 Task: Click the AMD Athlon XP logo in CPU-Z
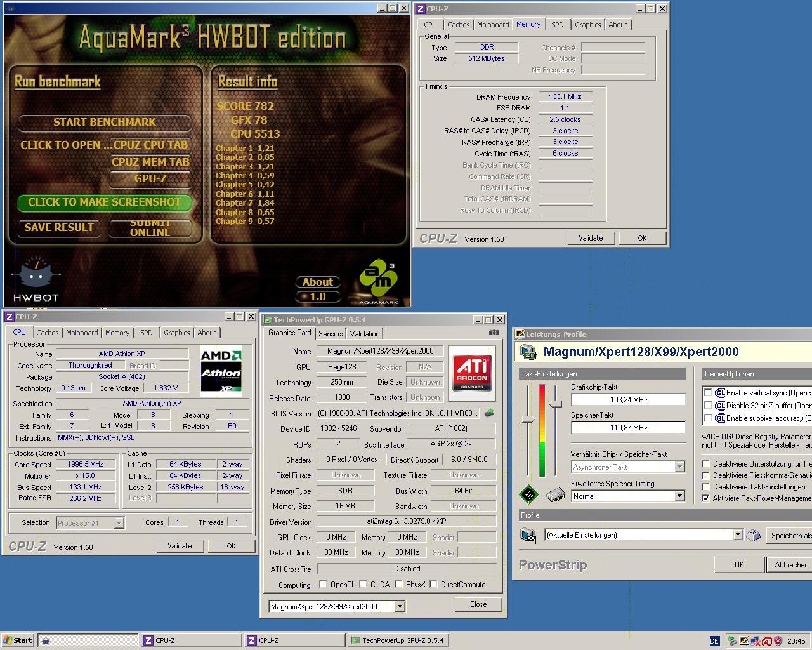pos(221,372)
